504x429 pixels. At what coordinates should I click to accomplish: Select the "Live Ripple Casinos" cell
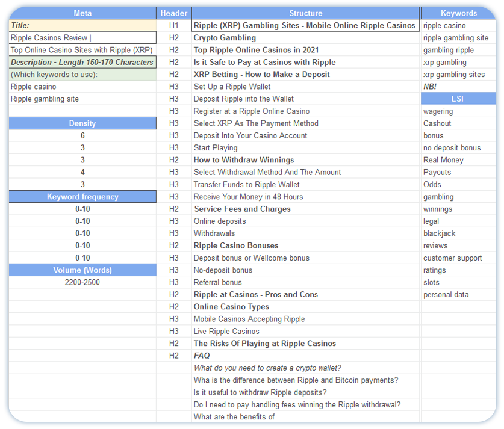305,331
